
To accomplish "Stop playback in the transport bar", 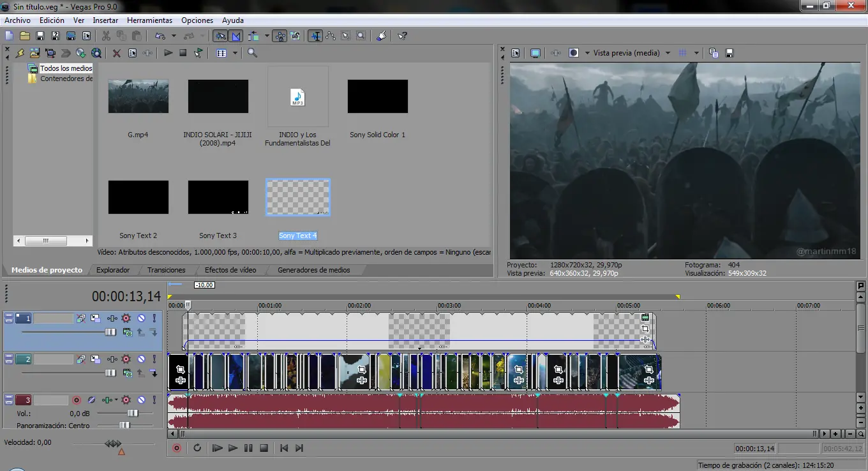I will tap(264, 448).
